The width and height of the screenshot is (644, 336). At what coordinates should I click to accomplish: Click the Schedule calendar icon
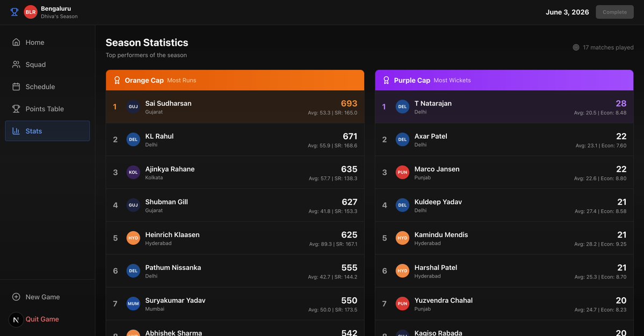[16, 87]
